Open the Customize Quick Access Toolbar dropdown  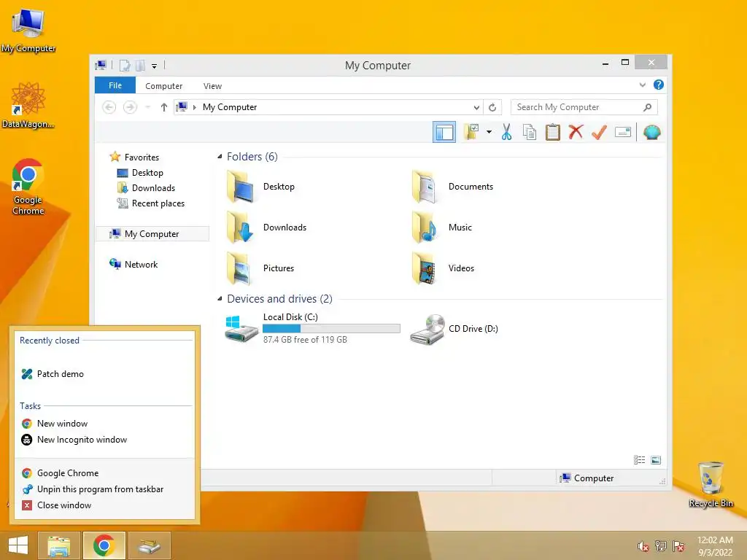tap(155, 66)
